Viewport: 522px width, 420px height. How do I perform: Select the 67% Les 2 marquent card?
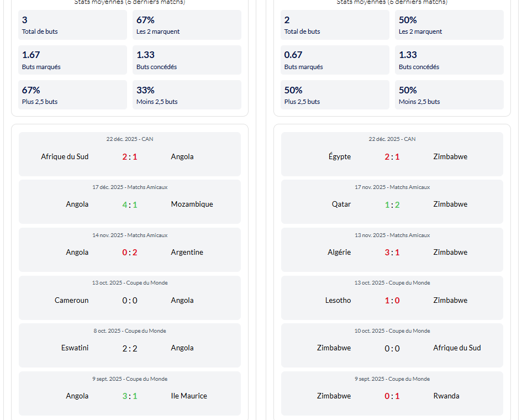coord(187,24)
